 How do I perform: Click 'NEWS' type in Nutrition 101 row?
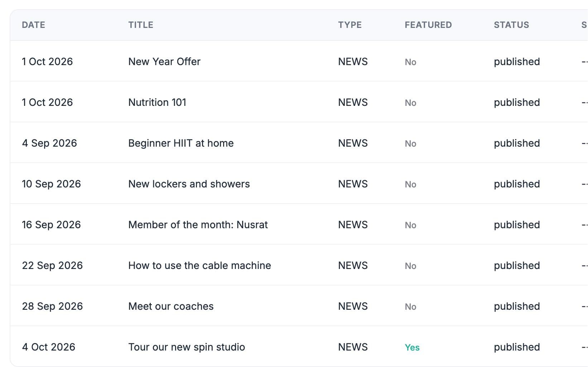(x=353, y=102)
